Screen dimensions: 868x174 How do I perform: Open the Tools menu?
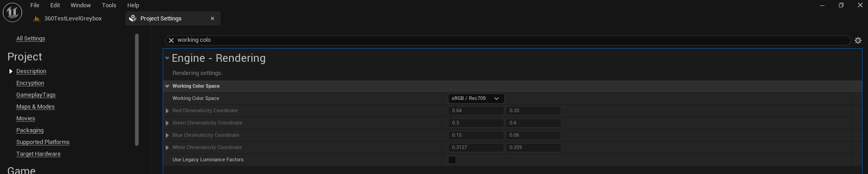point(109,5)
